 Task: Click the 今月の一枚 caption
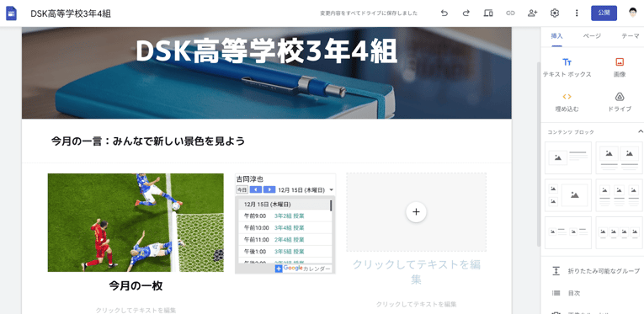(x=136, y=285)
